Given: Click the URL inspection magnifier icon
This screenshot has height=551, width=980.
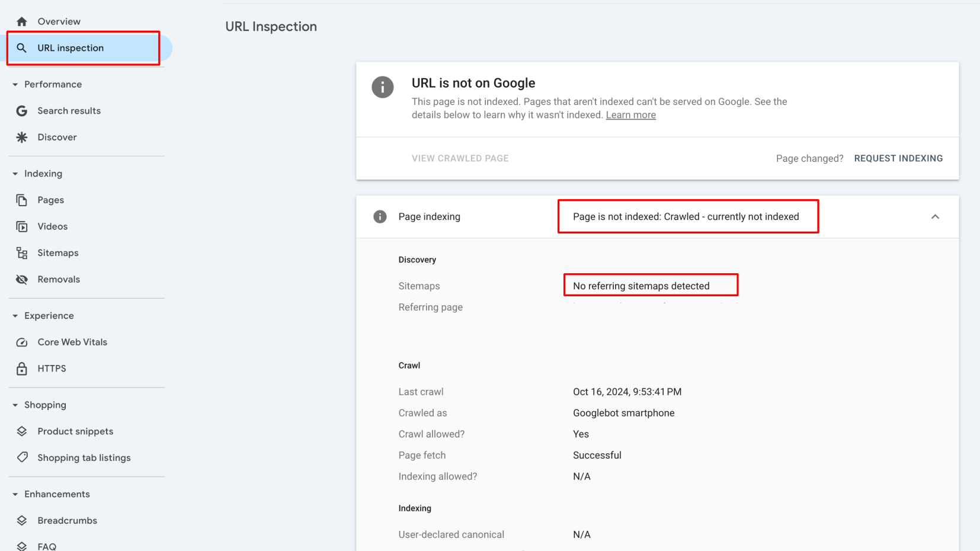Looking at the screenshot, I should point(22,48).
